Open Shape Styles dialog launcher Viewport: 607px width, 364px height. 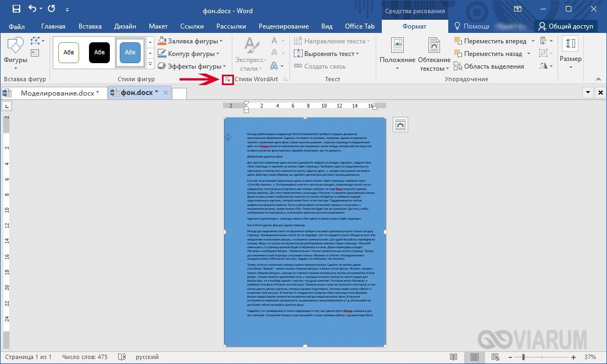coord(227,79)
